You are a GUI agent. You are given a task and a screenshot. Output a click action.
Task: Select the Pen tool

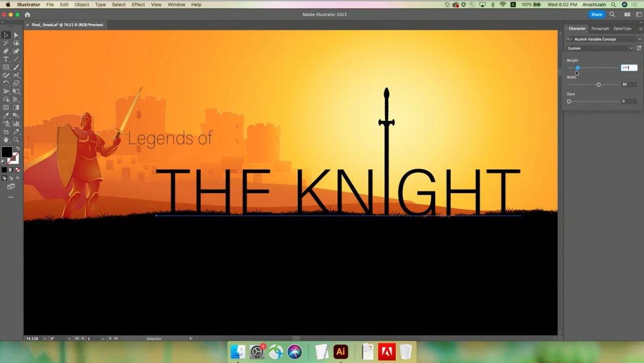[x=6, y=51]
